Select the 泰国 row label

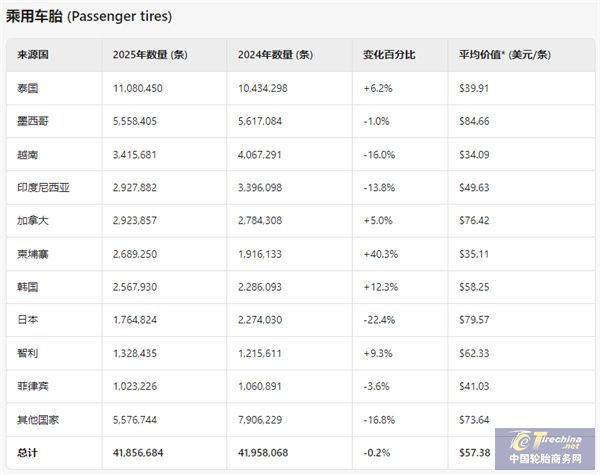28,88
